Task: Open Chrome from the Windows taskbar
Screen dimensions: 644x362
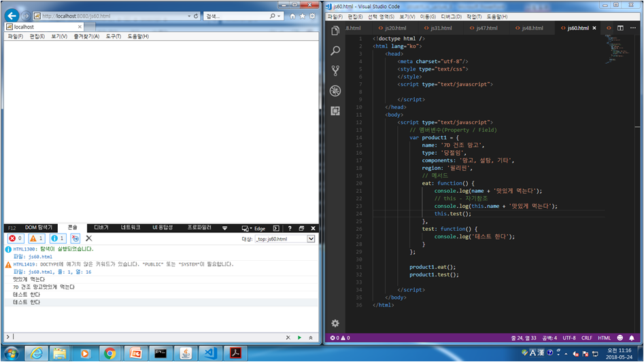Action: click(109, 353)
